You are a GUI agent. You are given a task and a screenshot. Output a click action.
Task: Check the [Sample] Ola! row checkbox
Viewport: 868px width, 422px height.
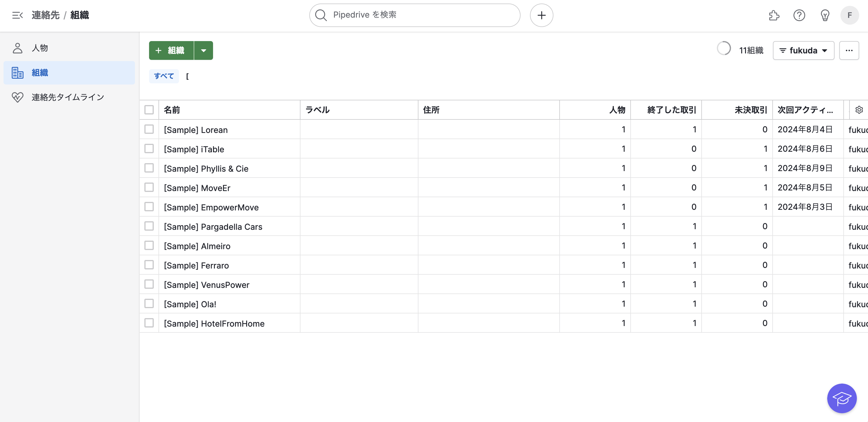click(149, 304)
